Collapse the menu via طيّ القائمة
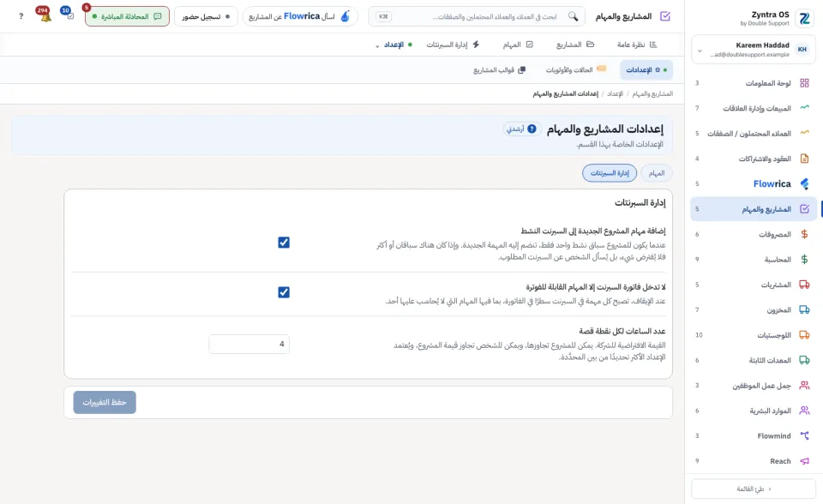823x504 pixels. click(x=754, y=489)
